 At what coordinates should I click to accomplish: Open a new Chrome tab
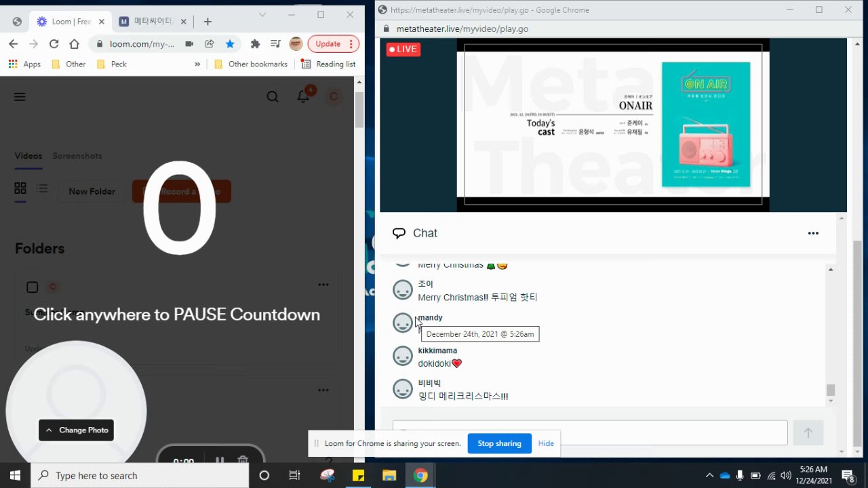(x=208, y=22)
